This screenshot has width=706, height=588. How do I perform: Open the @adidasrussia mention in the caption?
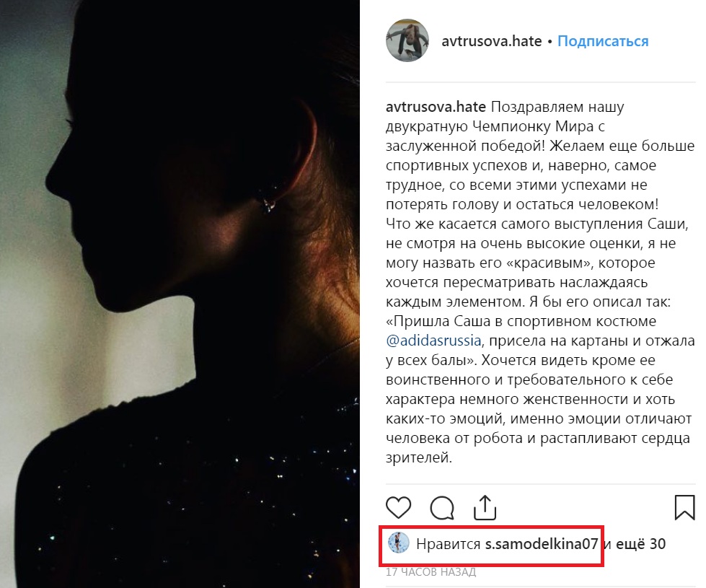[x=433, y=341]
